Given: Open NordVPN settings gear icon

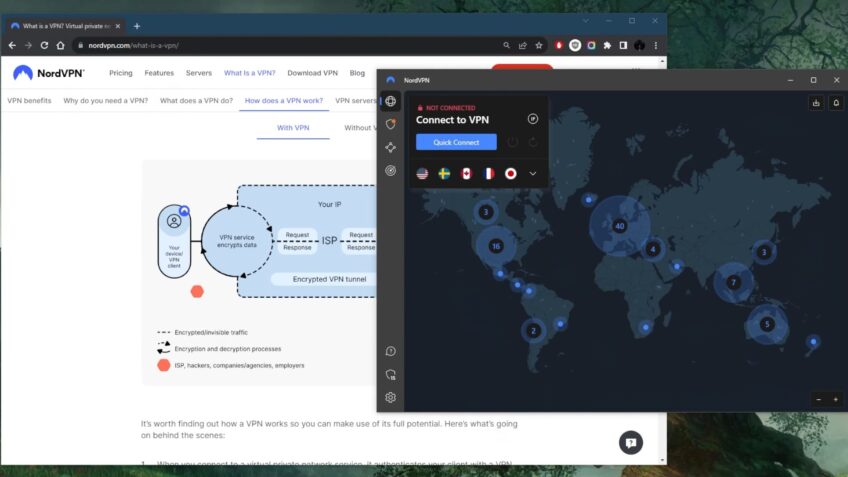Looking at the screenshot, I should (x=390, y=398).
